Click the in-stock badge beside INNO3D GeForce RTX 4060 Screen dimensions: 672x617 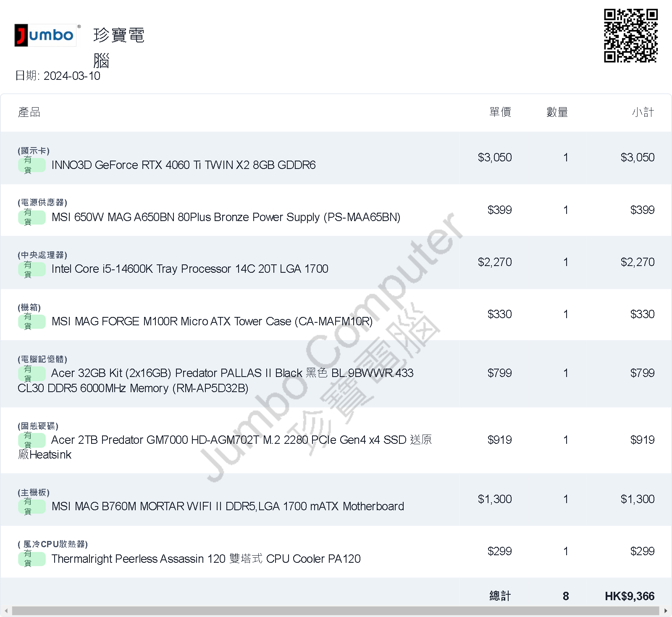click(32, 165)
